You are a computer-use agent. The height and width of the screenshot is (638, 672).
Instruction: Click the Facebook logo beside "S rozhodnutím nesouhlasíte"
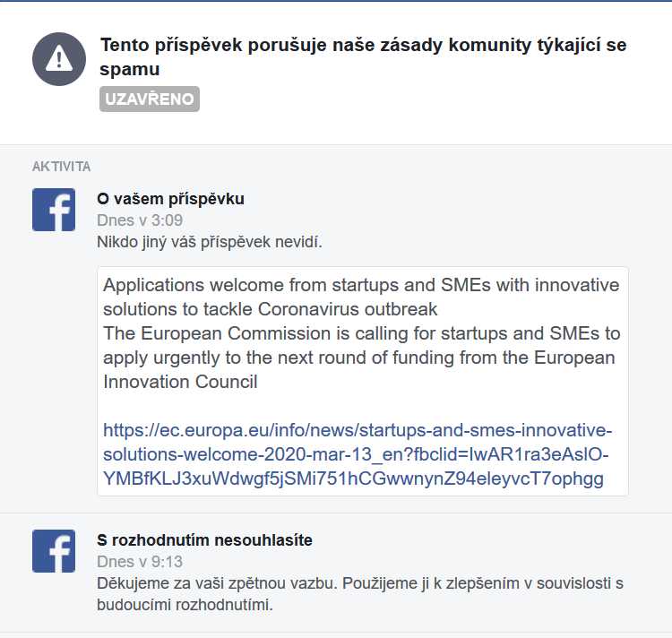click(54, 551)
